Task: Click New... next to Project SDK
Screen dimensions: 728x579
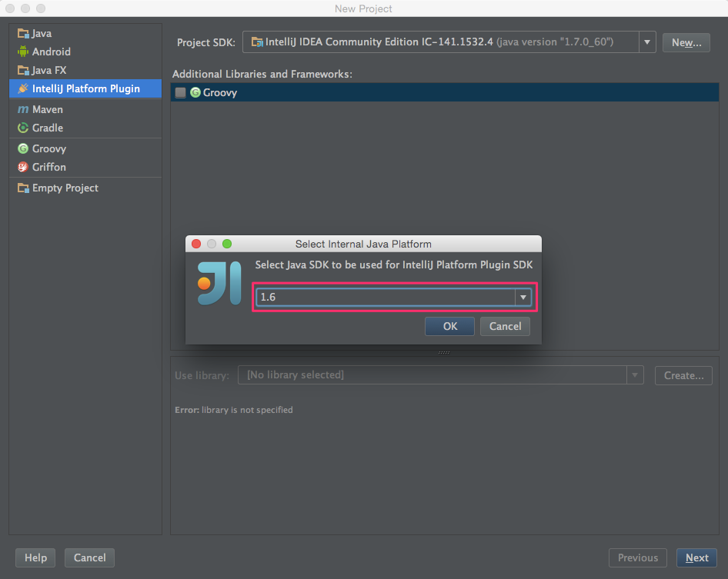Action: click(686, 43)
